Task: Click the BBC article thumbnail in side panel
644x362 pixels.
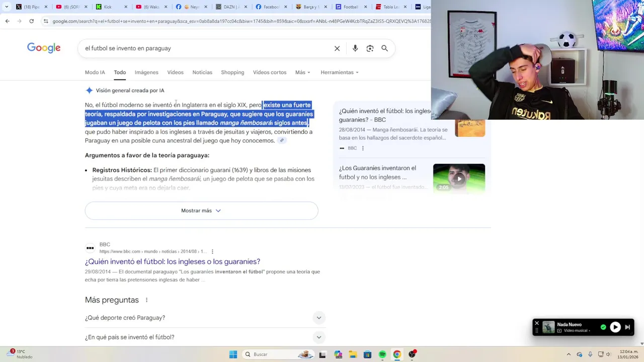Action: coord(470,128)
